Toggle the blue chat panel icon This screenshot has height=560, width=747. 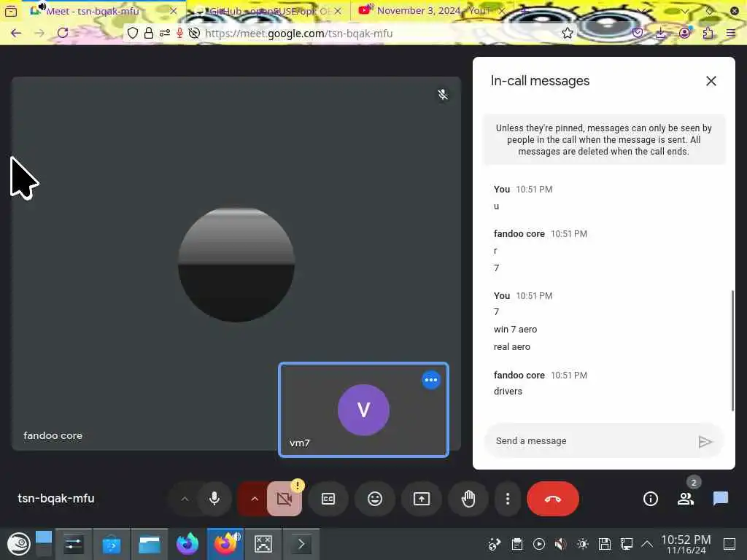click(720, 499)
